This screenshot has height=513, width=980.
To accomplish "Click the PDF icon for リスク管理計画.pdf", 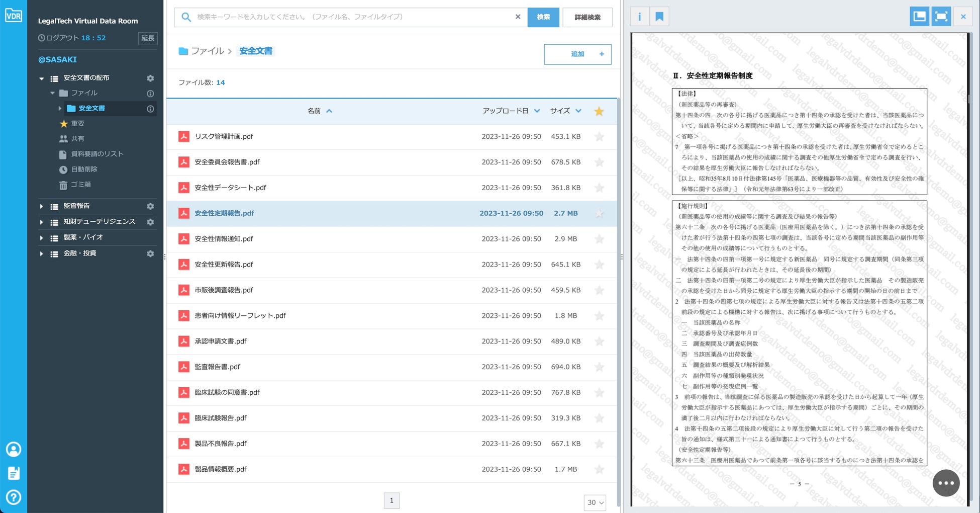I will [x=184, y=136].
